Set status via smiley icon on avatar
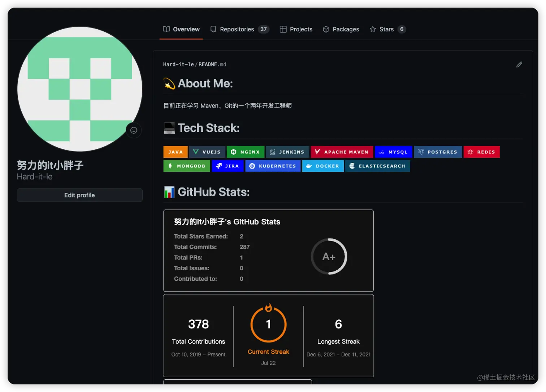Image resolution: width=546 pixels, height=392 pixels. 134,130
